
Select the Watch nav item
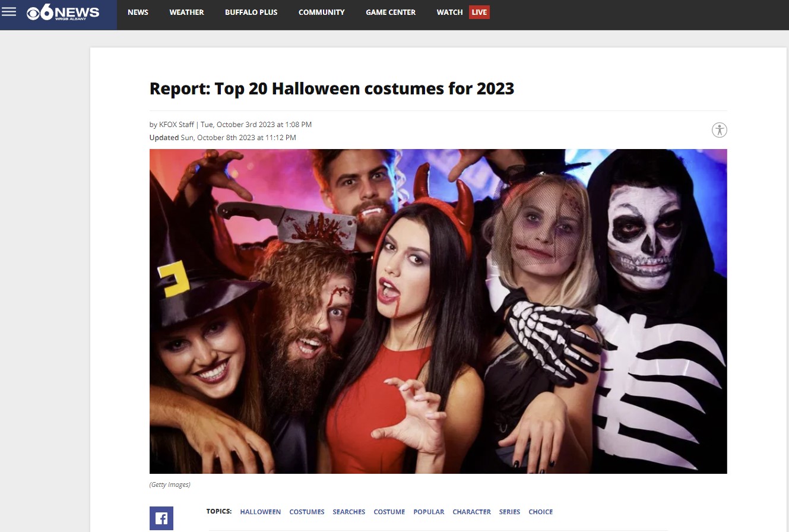(449, 12)
